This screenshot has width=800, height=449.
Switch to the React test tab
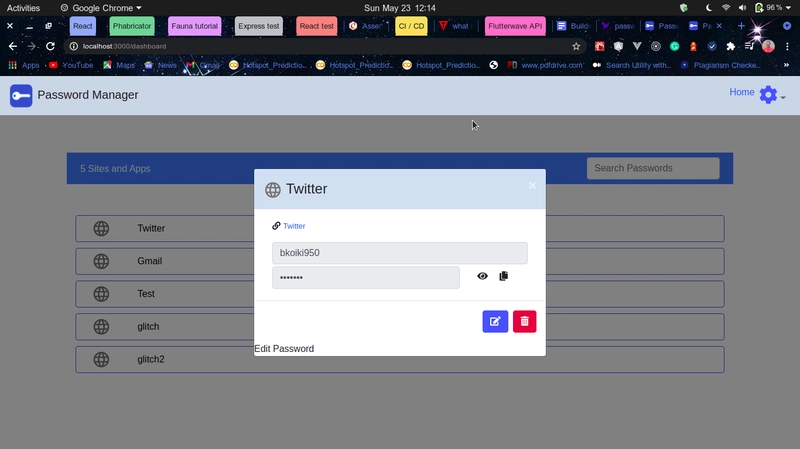click(x=316, y=26)
